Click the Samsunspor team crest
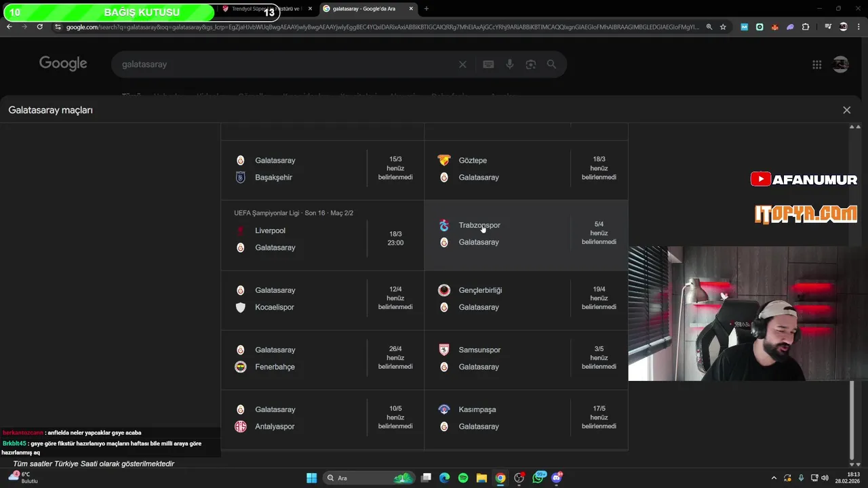 click(444, 350)
